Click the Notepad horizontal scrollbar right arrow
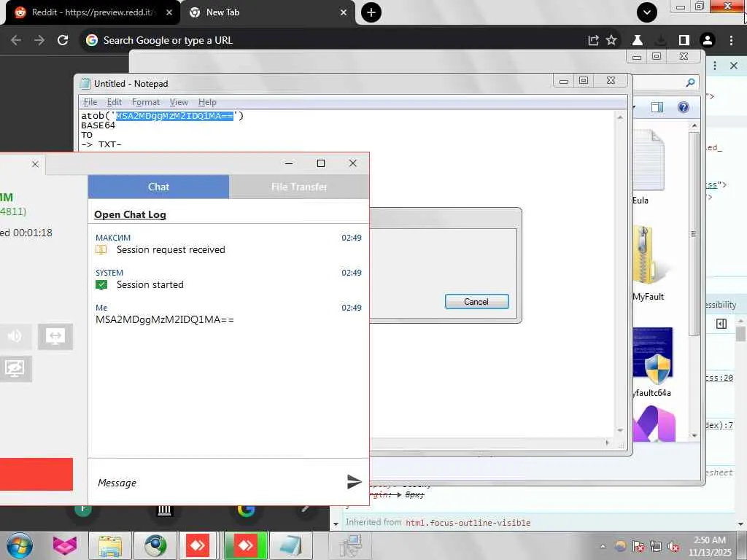 click(607, 443)
